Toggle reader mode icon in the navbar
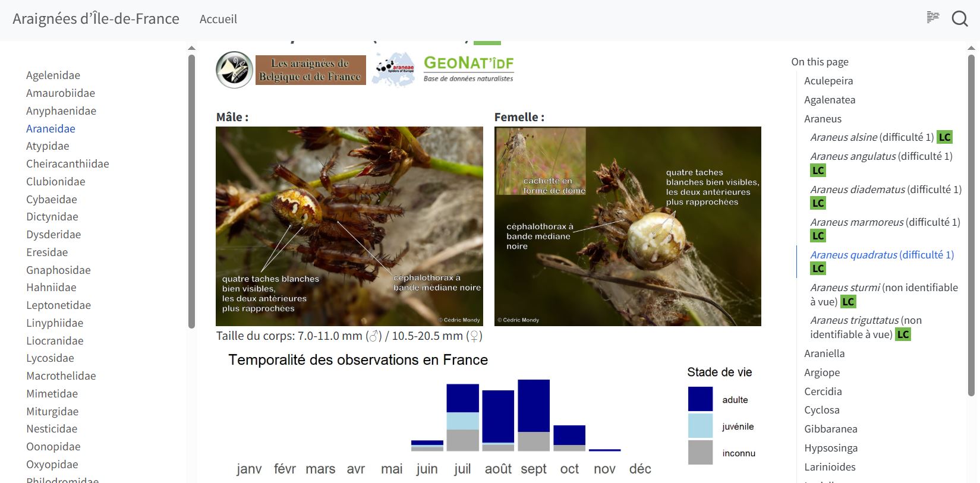 (933, 18)
